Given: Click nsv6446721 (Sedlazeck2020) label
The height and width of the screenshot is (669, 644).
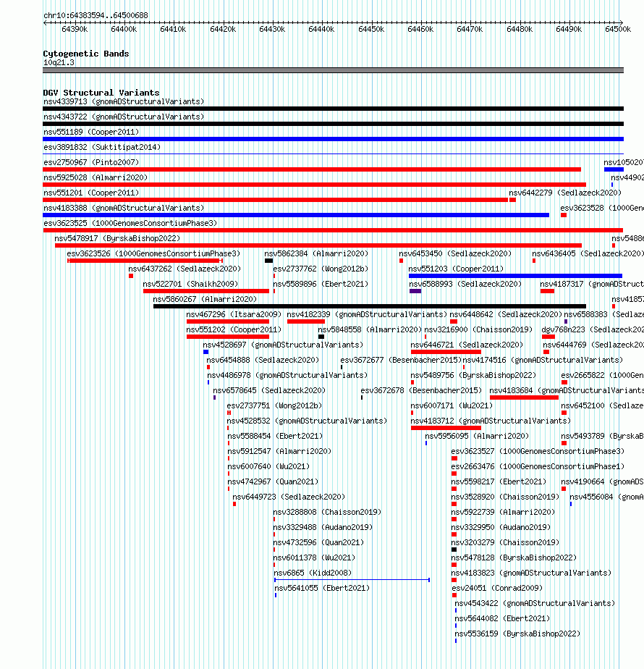Looking at the screenshot, I should pyautogui.click(x=467, y=345).
